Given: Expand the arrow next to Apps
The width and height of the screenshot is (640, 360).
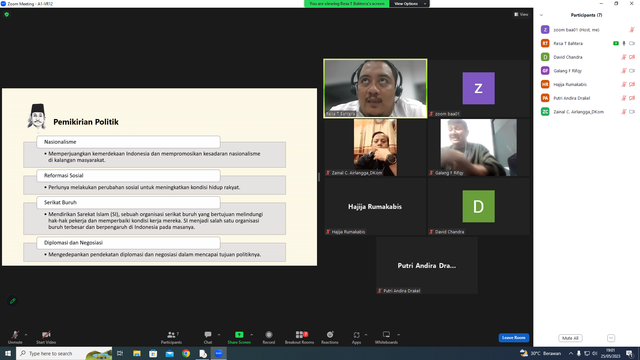Looking at the screenshot, I should [x=366, y=335].
